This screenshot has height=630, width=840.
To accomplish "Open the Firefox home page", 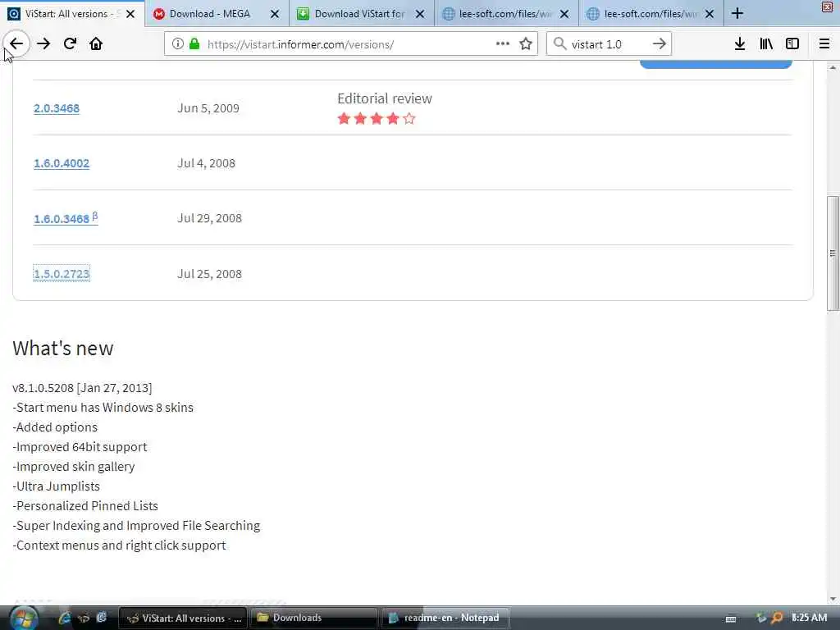I will [96, 44].
